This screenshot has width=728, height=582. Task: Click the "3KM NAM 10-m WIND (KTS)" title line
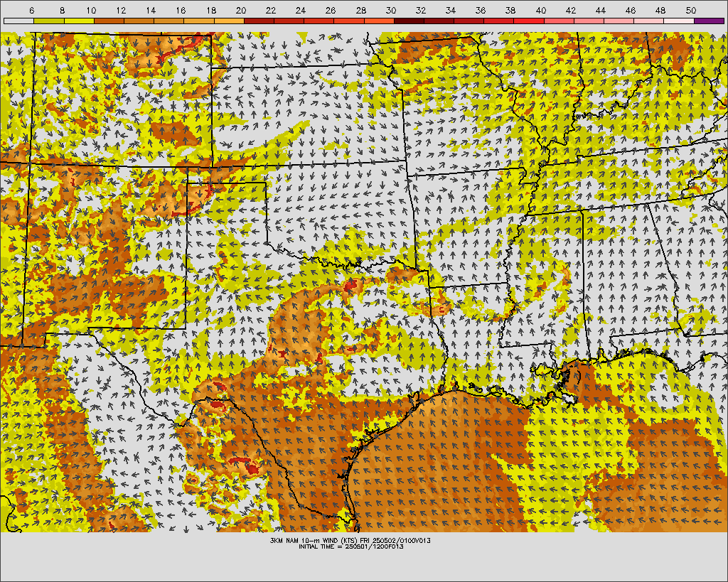[350, 541]
